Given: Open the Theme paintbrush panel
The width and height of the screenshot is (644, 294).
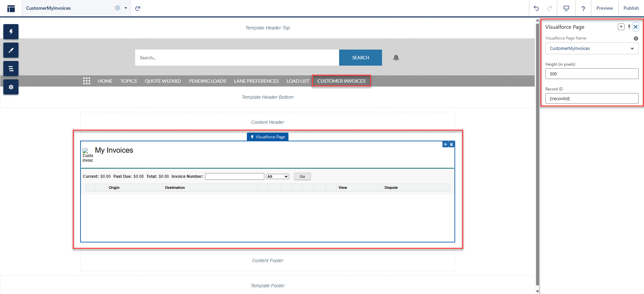Looking at the screenshot, I should (x=11, y=50).
